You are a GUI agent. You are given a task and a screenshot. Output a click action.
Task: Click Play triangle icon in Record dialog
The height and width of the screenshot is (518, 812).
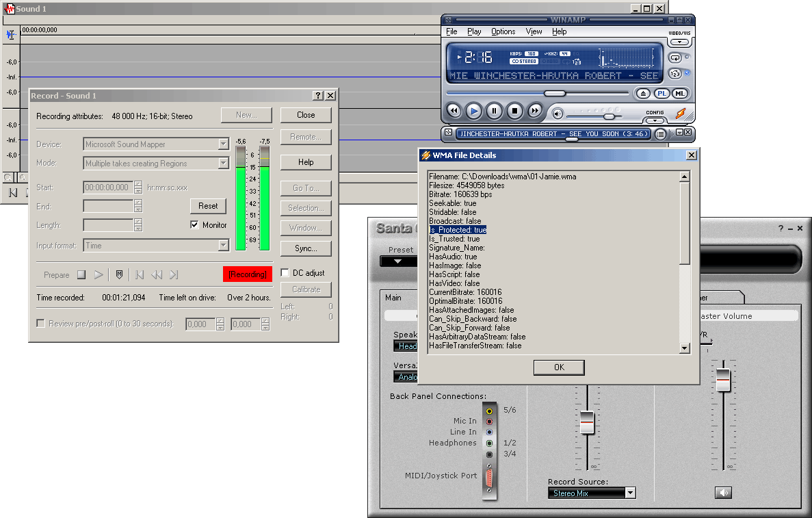click(99, 275)
